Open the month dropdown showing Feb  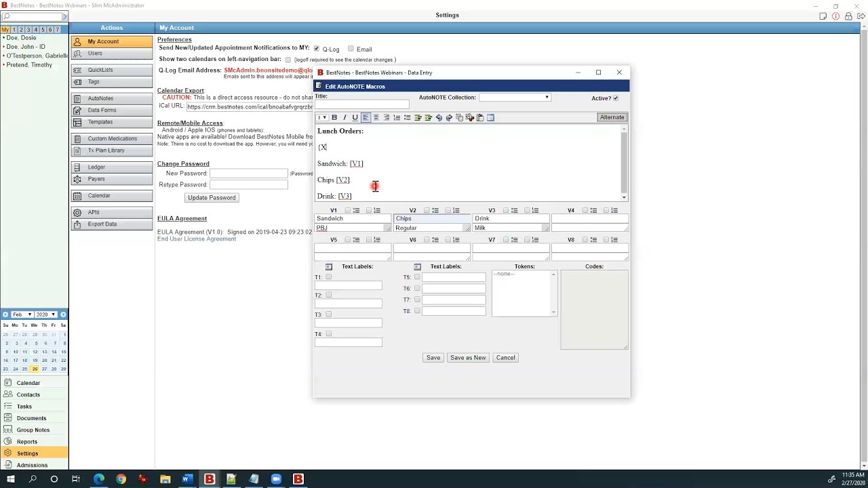pos(22,314)
